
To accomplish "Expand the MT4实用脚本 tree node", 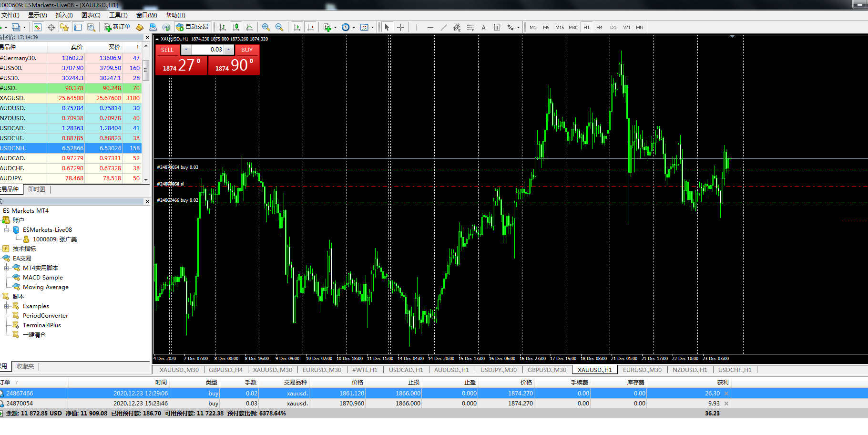I will [7, 268].
